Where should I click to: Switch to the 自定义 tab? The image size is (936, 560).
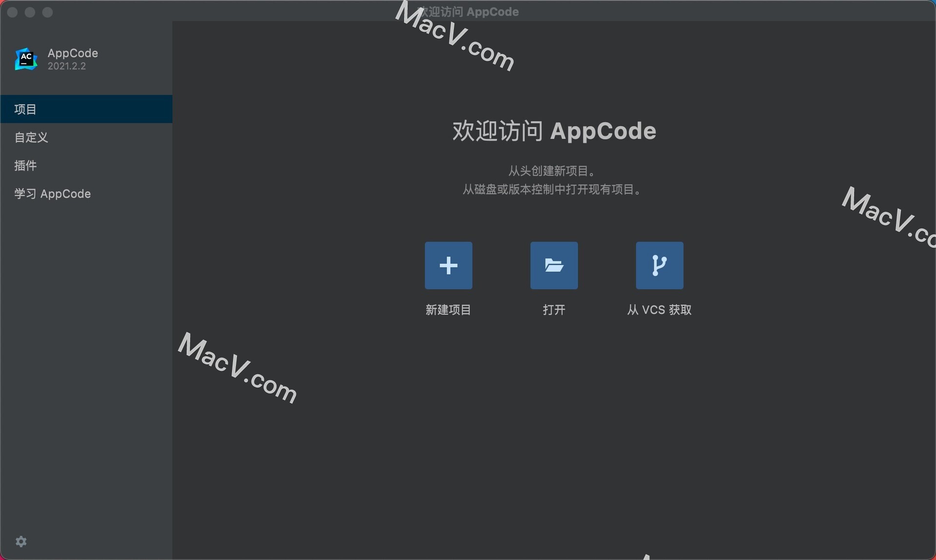click(x=86, y=137)
